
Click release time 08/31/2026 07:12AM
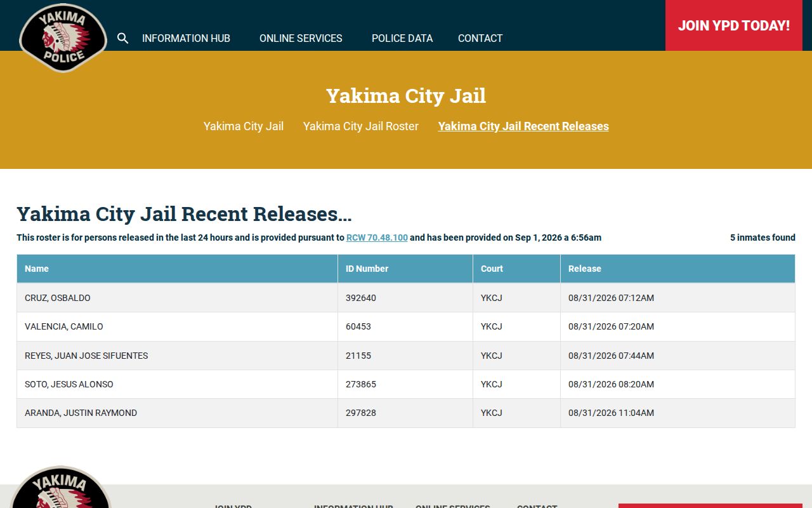(x=611, y=298)
